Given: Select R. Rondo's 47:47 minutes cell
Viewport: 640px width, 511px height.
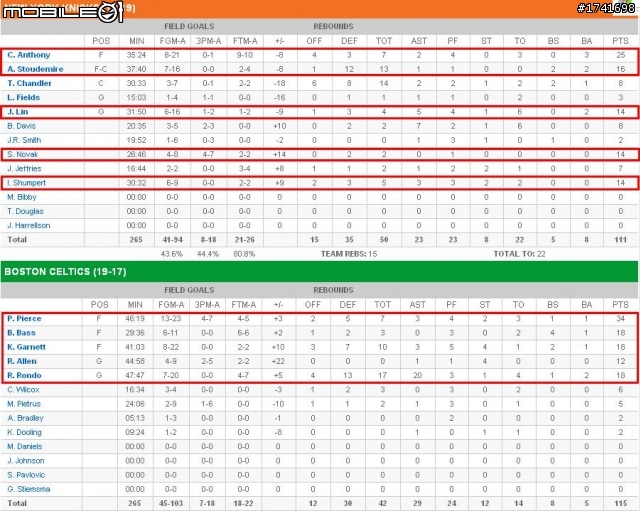Looking at the screenshot, I should click(135, 375).
